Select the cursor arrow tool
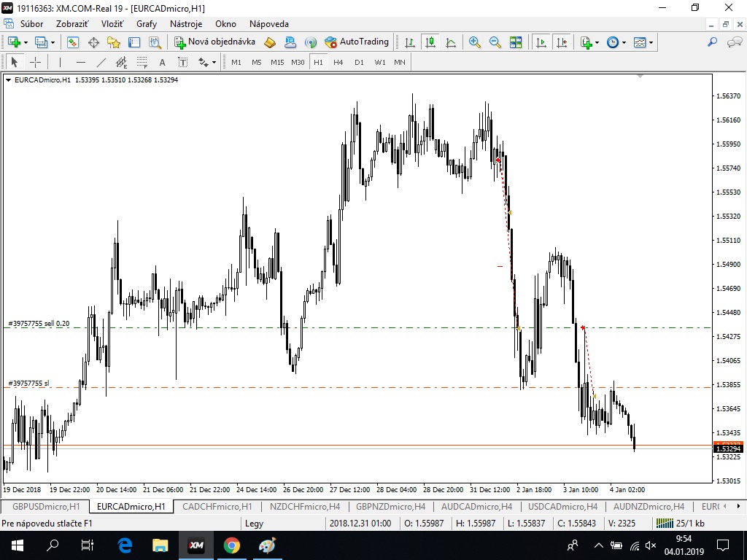747x560 pixels. (14, 62)
